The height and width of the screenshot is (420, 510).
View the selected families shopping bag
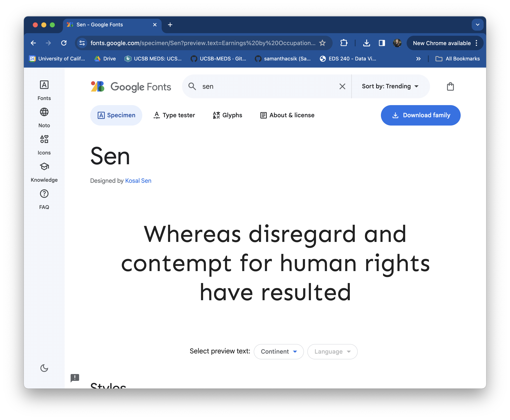(450, 86)
